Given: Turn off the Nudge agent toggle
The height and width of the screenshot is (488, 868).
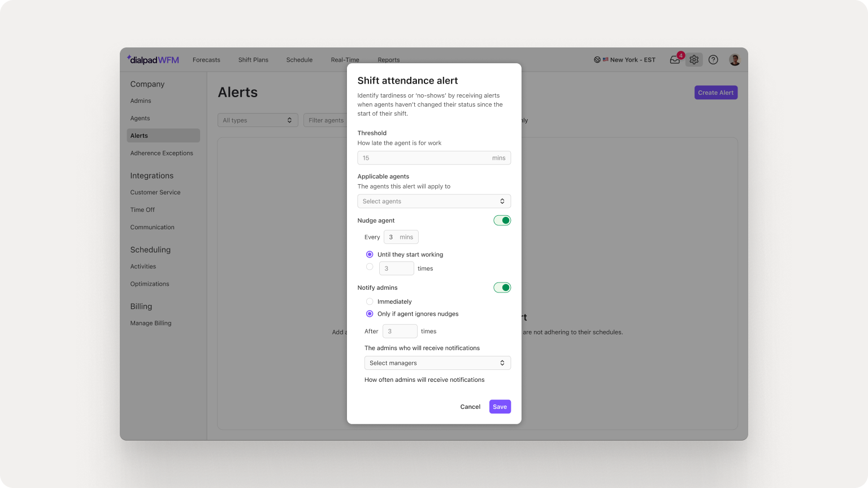Looking at the screenshot, I should point(502,220).
